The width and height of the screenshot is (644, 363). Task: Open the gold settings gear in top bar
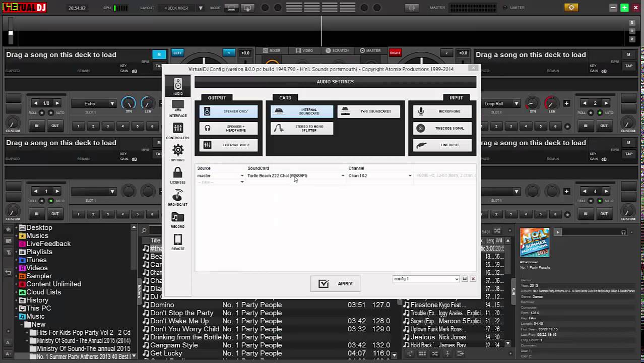[571, 8]
